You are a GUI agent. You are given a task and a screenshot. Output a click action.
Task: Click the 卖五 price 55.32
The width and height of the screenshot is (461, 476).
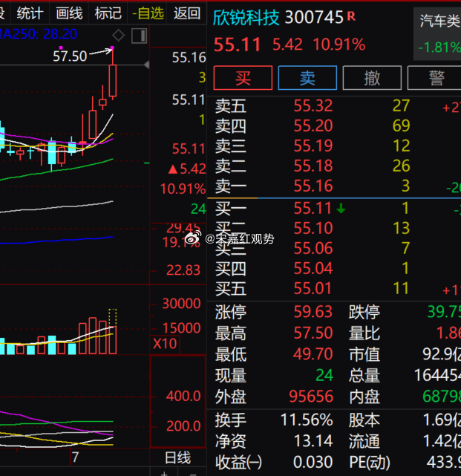click(x=313, y=105)
